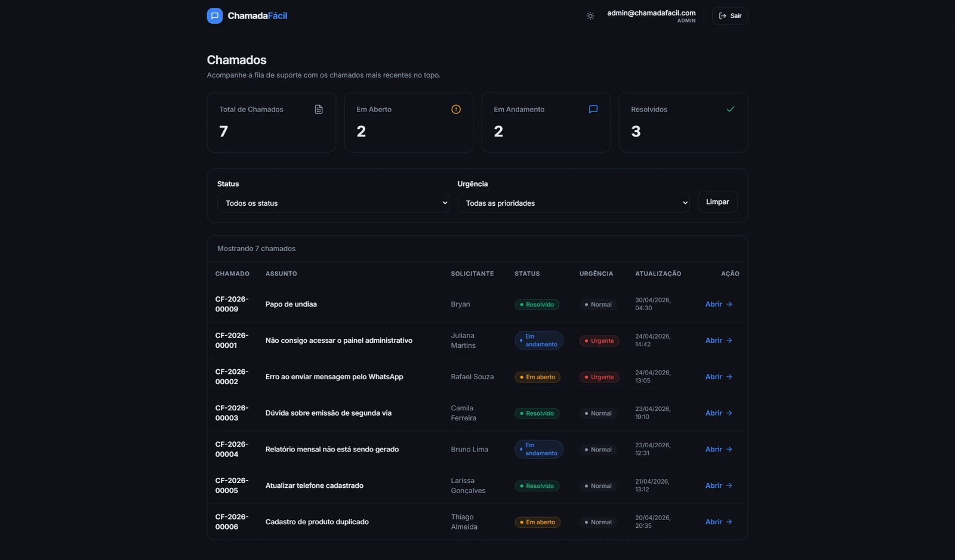The image size is (955, 560).
Task: Click Resolvido status badge for Bryan's ticket
Action: point(537,304)
